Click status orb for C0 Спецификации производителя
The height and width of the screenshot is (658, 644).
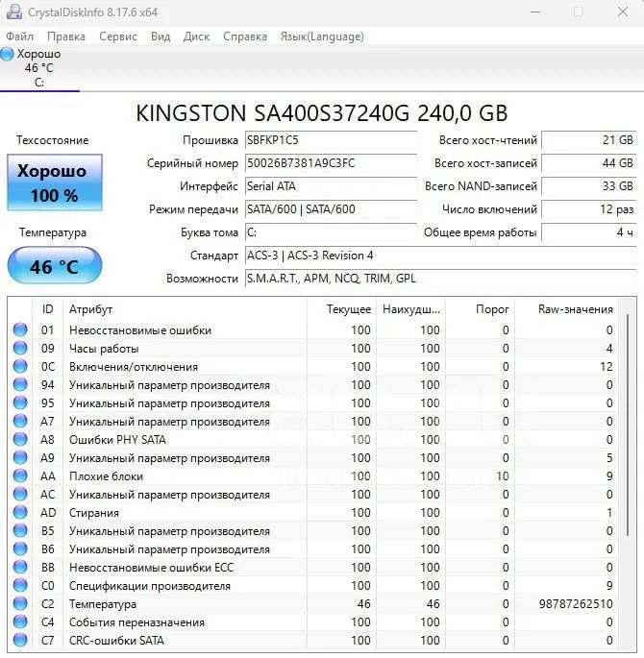pos(20,585)
